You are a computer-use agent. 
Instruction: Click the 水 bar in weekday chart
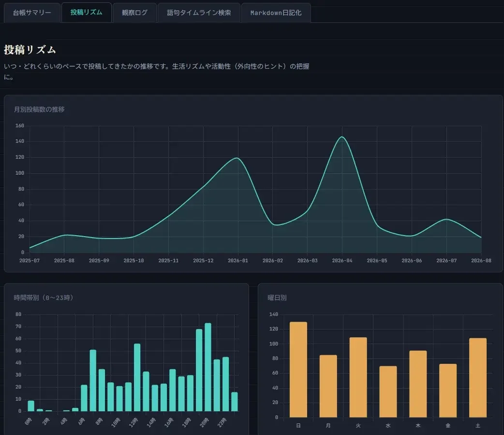point(388,391)
